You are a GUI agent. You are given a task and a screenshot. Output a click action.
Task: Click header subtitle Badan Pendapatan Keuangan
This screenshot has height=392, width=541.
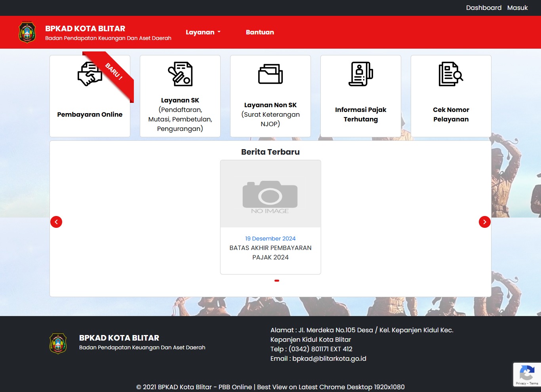[x=108, y=38]
